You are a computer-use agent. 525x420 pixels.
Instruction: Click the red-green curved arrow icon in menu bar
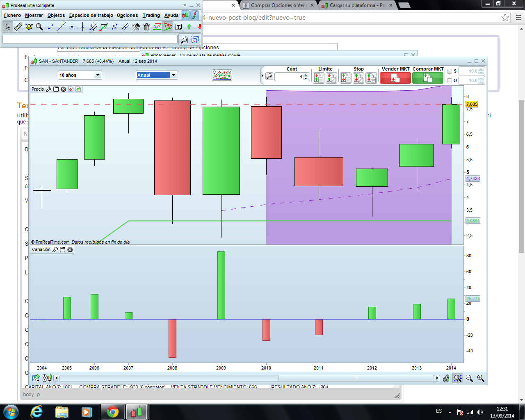(x=195, y=15)
